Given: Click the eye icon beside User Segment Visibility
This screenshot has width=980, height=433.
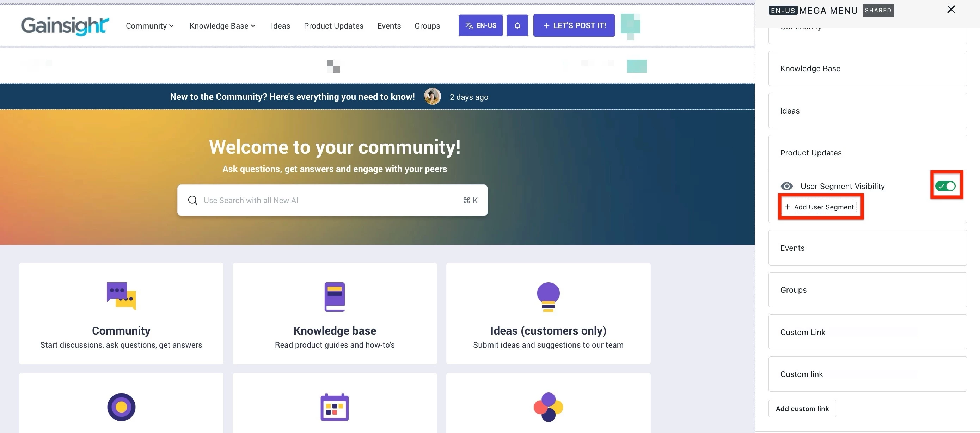Looking at the screenshot, I should tap(786, 186).
